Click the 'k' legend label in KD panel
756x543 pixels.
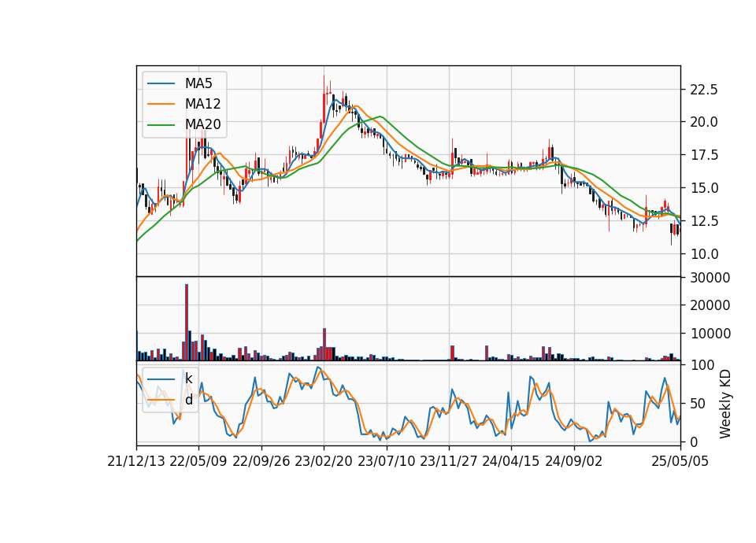click(188, 379)
